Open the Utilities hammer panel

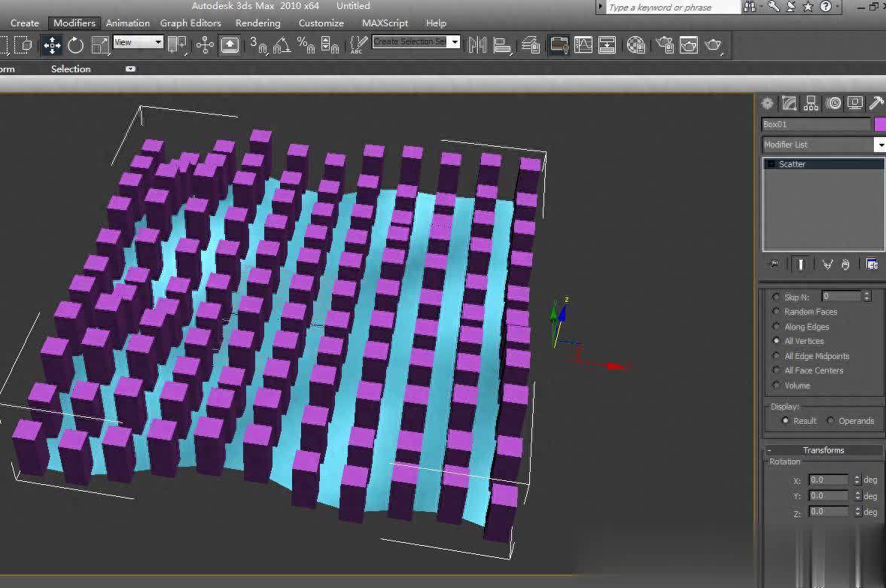(x=876, y=103)
